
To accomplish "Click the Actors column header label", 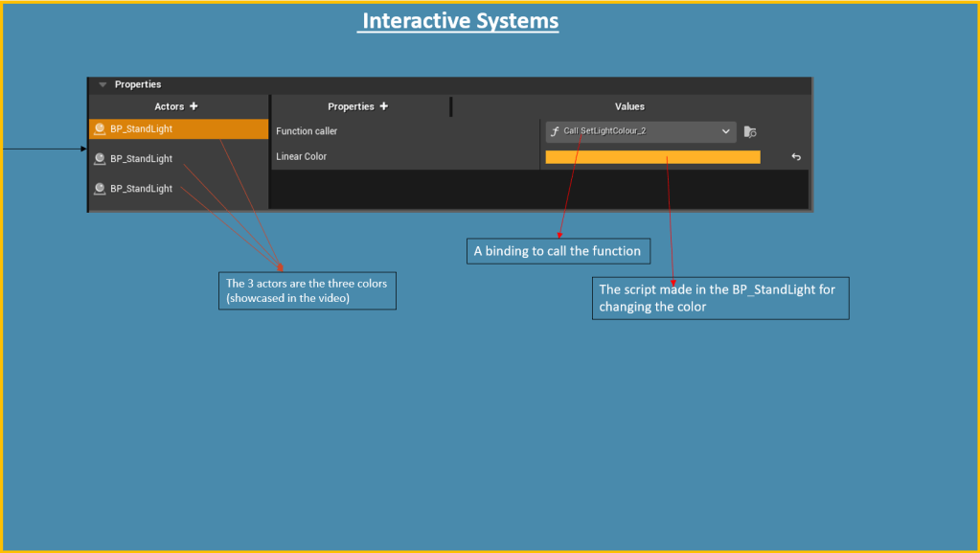I will 170,106.
